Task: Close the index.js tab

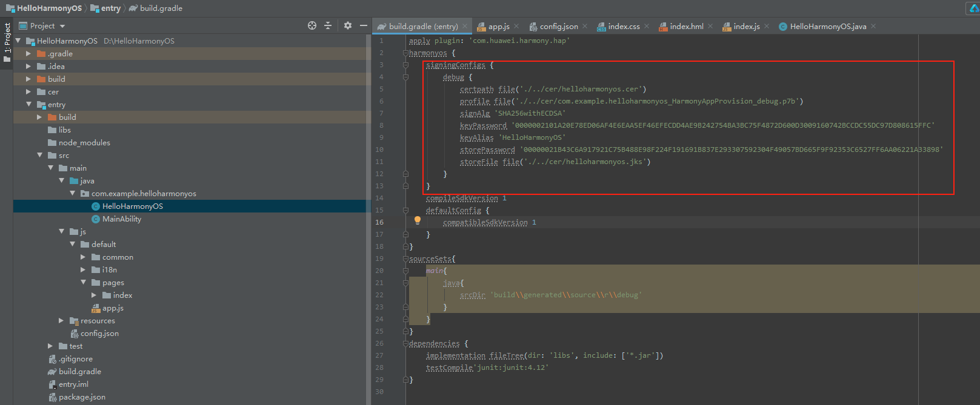Action: [767, 26]
